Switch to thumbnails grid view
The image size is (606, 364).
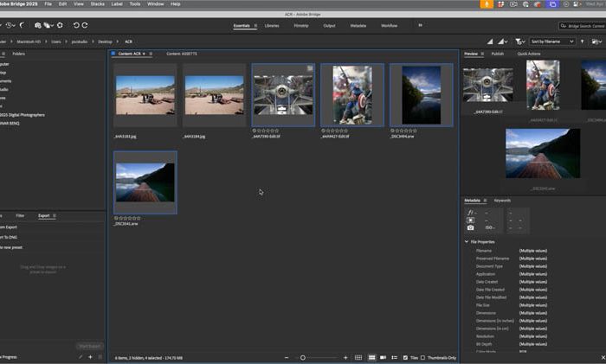371,358
